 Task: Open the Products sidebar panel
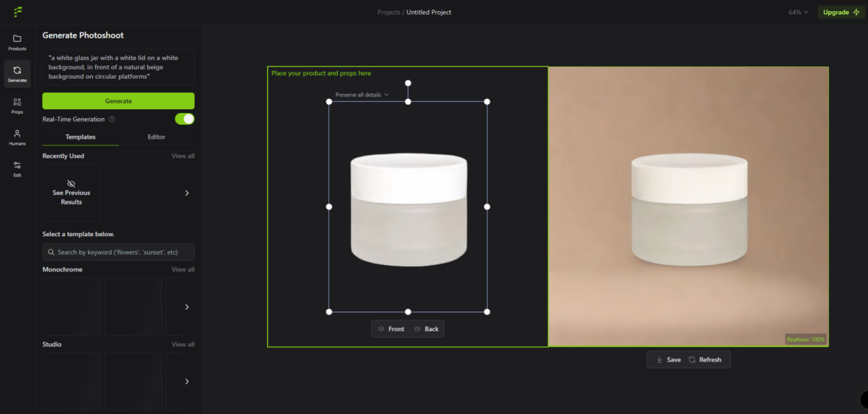[x=17, y=43]
